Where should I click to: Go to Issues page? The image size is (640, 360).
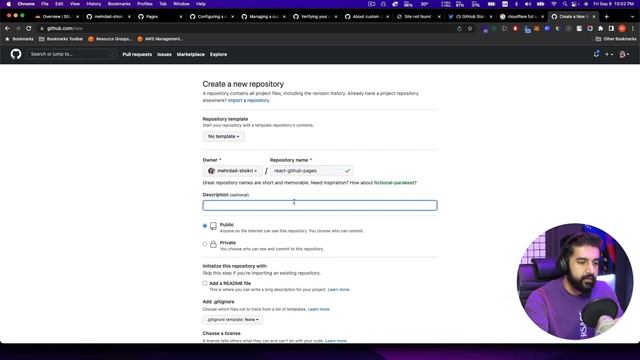[x=164, y=54]
